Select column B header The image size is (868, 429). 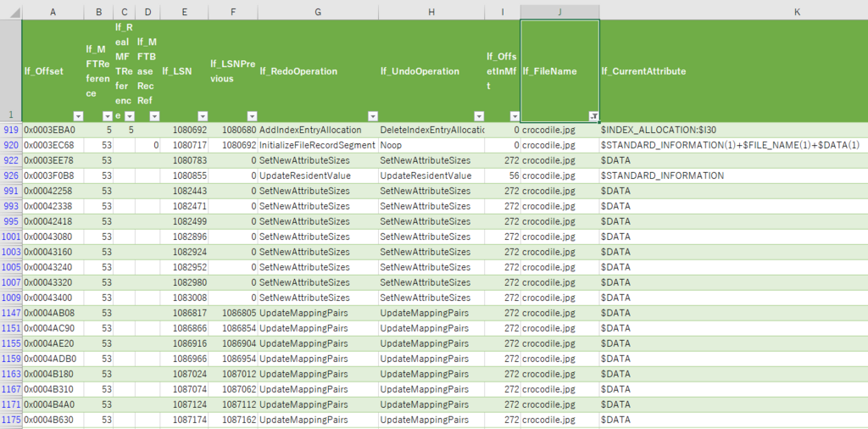[x=98, y=12]
